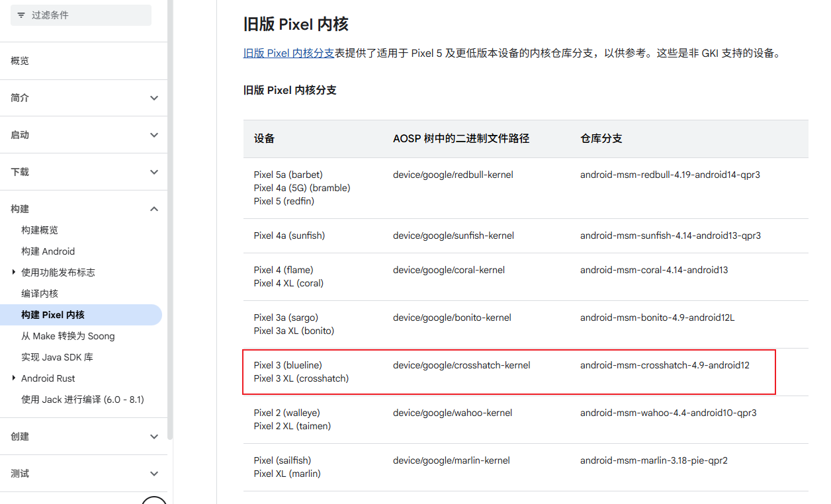Viewport: 831px width, 504px height.
Task: Click device/google/bonito-kernel path
Action: (x=452, y=317)
